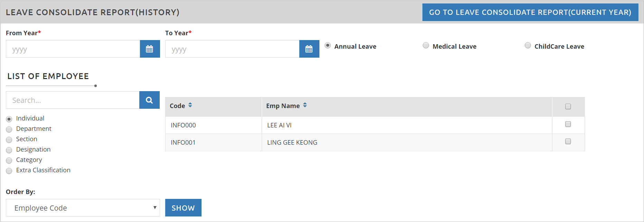644x222 pixels.
Task: Open the To Year calendar picker
Action: (309, 49)
